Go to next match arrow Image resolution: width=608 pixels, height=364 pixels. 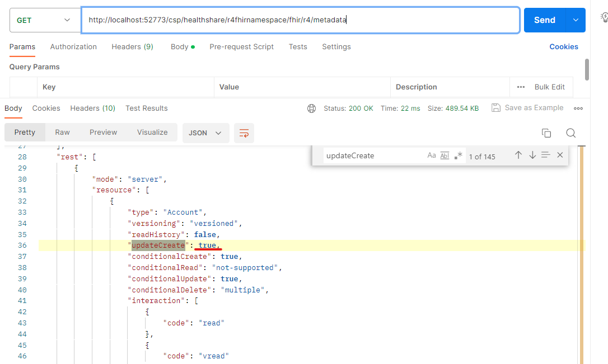click(532, 155)
